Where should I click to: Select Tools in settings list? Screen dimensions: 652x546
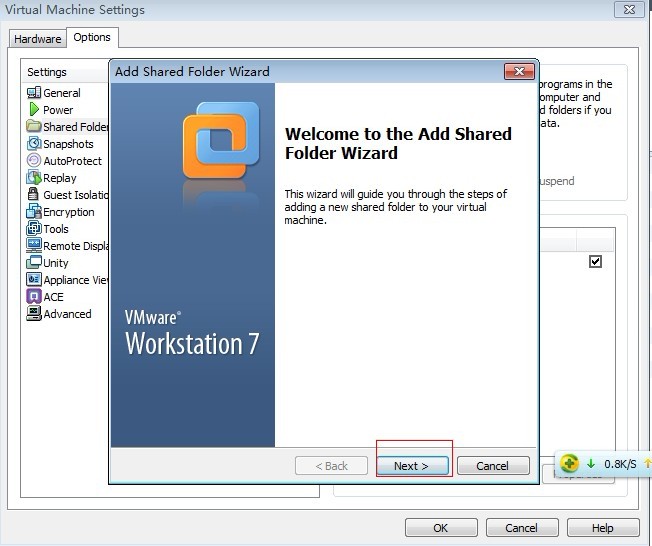pyautogui.click(x=56, y=229)
